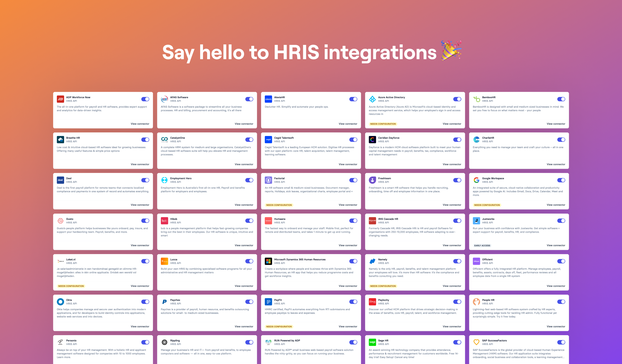Click the CatalystOne logo icon
The height and width of the screenshot is (364, 622).
164,140
